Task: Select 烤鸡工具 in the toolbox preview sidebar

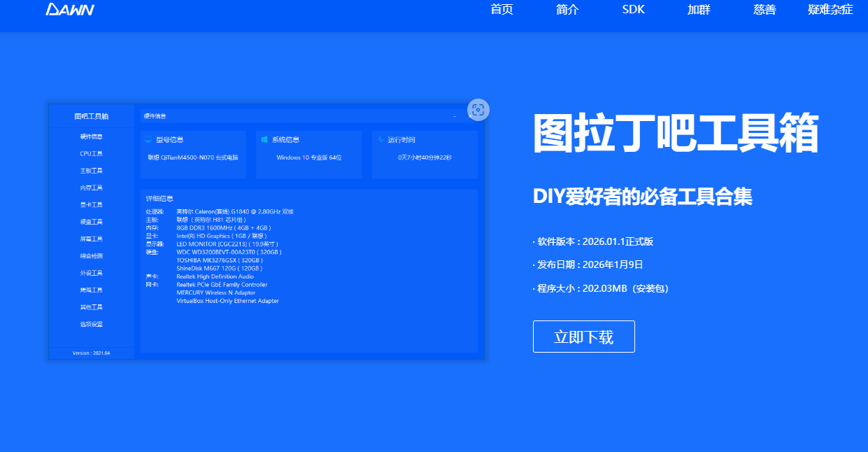Action: (x=92, y=290)
